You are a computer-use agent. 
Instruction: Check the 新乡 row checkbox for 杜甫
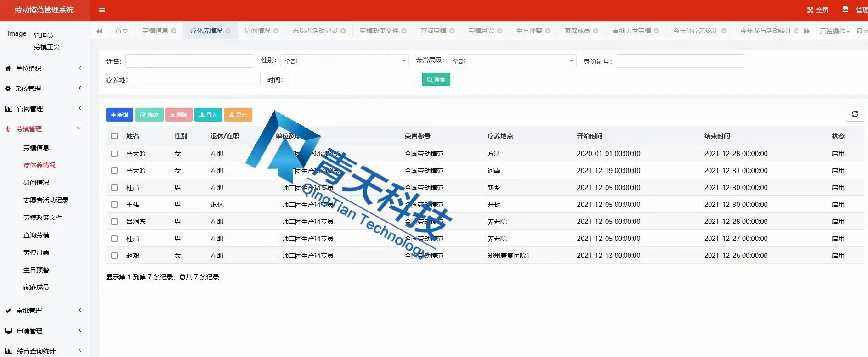[114, 188]
